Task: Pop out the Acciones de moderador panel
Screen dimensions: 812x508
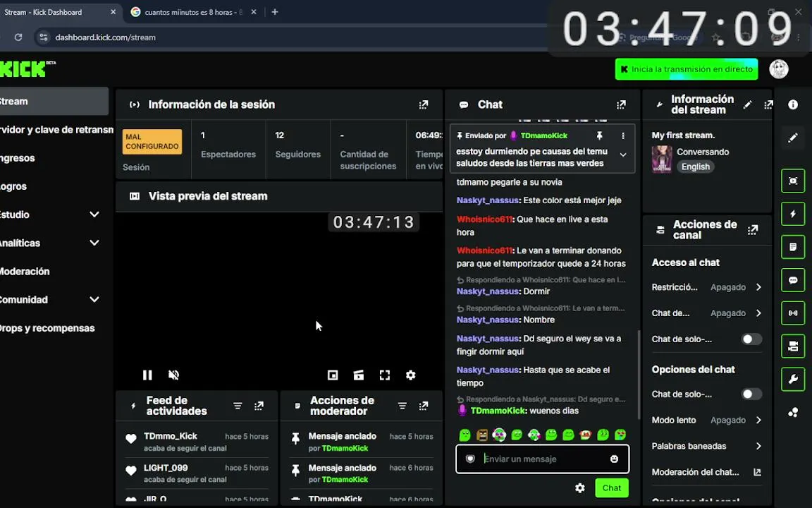Action: 424,406
